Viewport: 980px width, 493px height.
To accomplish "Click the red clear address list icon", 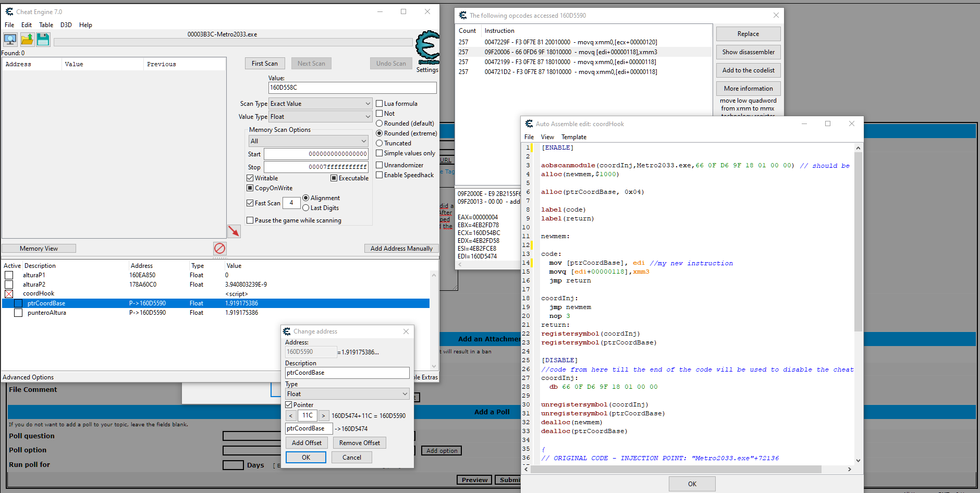I will point(219,249).
